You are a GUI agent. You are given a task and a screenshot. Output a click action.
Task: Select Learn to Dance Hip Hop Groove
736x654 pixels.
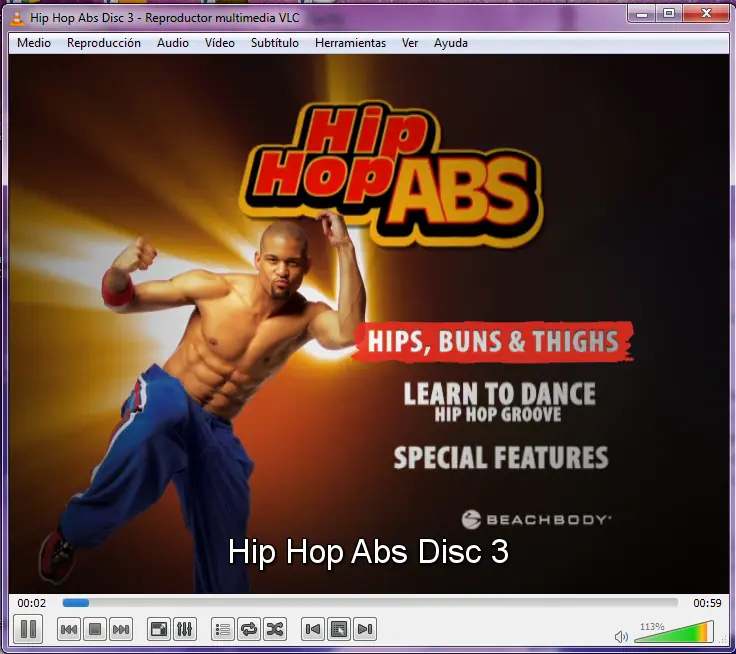tap(499, 402)
